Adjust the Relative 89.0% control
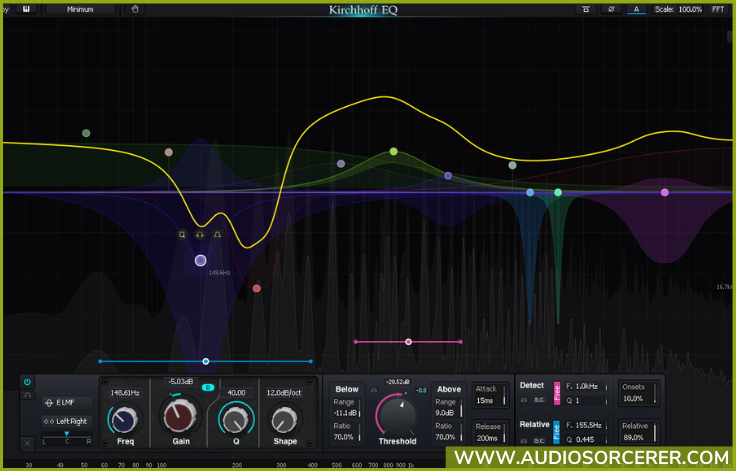Image resolution: width=736 pixels, height=471 pixels. [638, 432]
